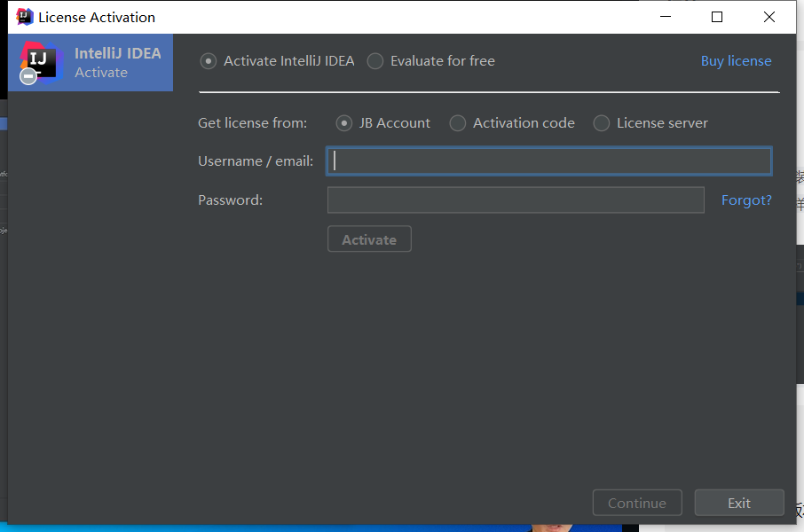Exit the License Activation dialog

click(x=739, y=503)
